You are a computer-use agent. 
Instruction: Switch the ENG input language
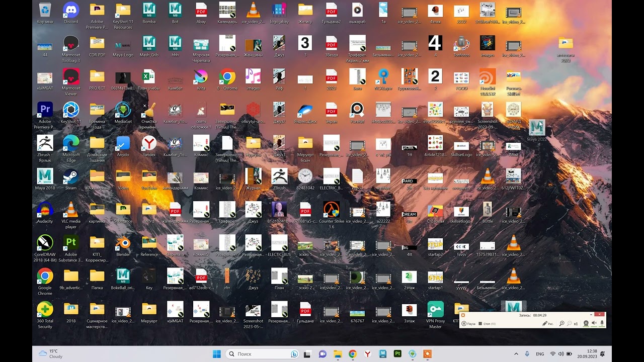(x=540, y=354)
